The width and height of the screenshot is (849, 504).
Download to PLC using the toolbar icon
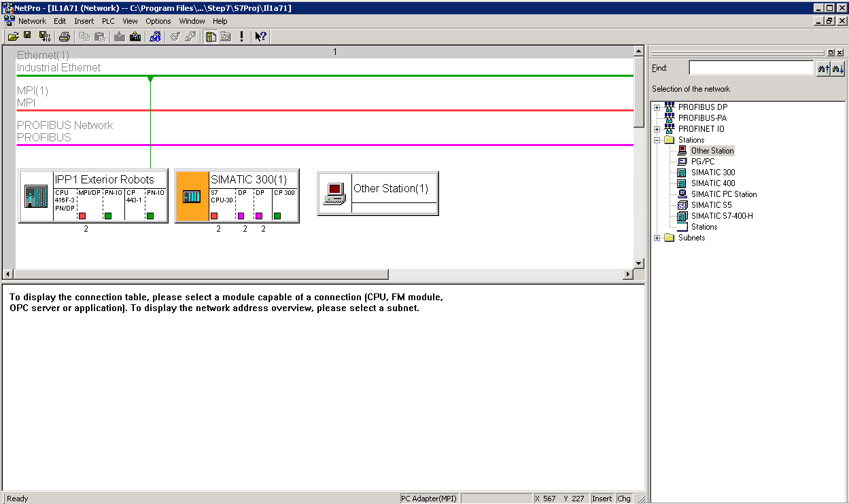click(120, 36)
